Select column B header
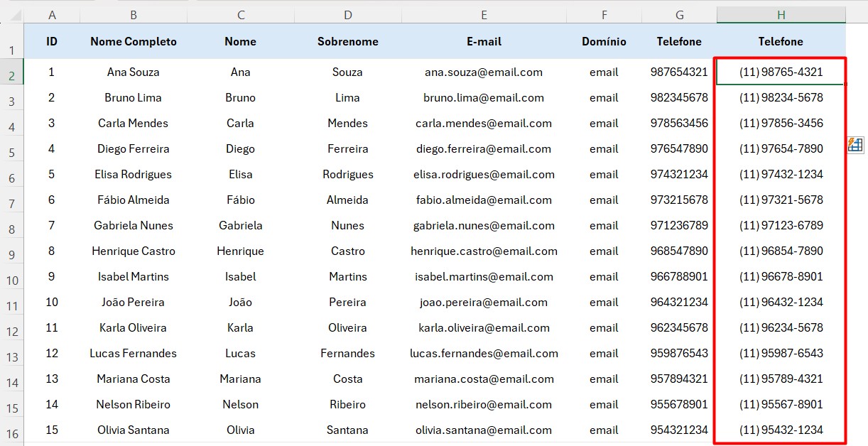Image resolution: width=868 pixels, height=446 pixels. 134,15
